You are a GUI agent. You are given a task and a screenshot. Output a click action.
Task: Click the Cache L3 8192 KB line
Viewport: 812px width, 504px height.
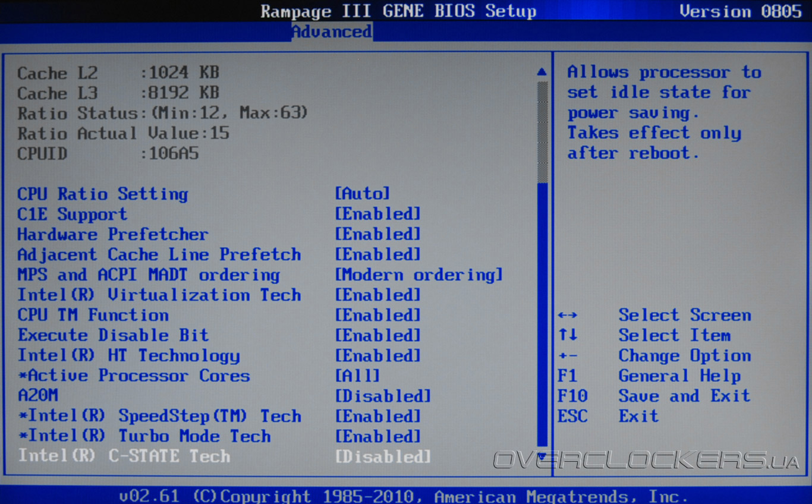[118, 93]
